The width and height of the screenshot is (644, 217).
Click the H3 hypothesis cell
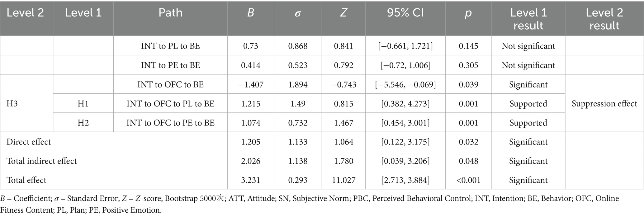pos(12,104)
